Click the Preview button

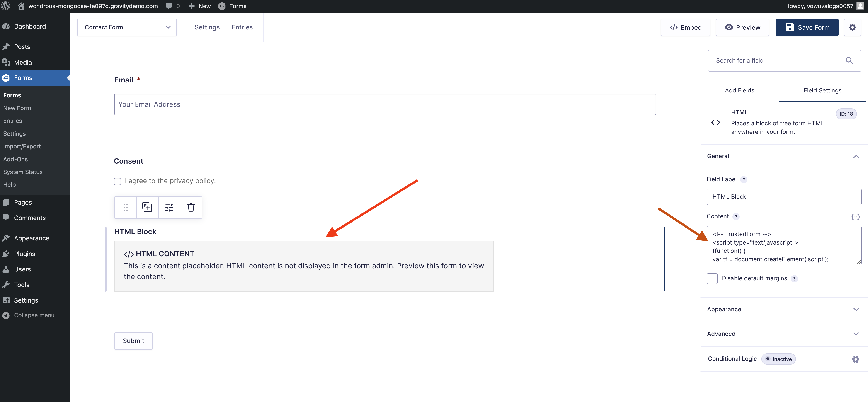742,27
